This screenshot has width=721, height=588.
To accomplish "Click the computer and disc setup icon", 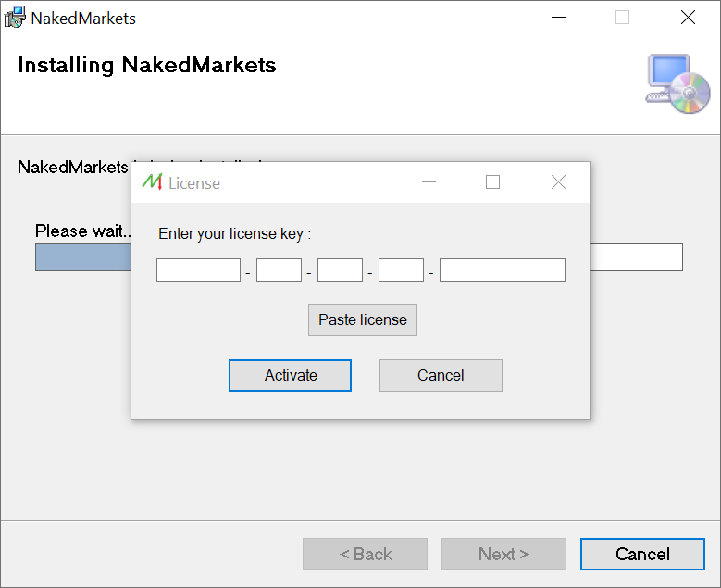I will coord(677,83).
